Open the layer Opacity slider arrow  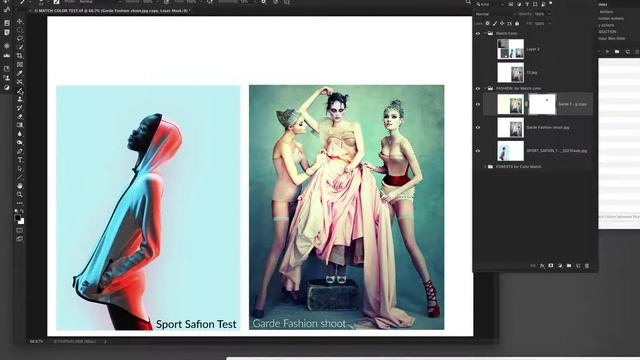[549, 14]
